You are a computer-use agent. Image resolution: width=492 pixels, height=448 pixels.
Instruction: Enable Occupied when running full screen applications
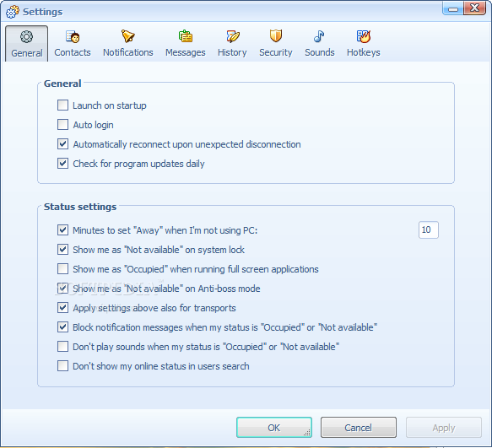62,269
